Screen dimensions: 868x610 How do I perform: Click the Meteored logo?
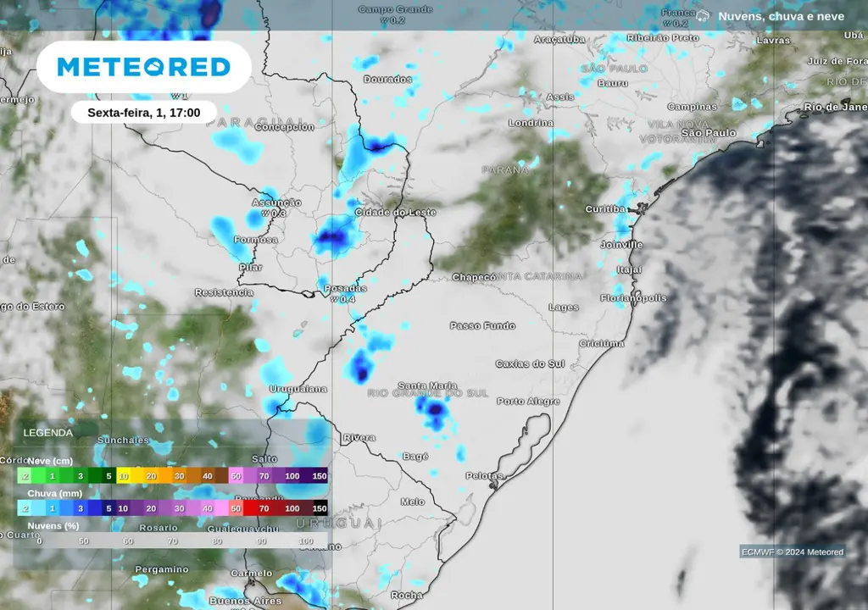tap(144, 67)
